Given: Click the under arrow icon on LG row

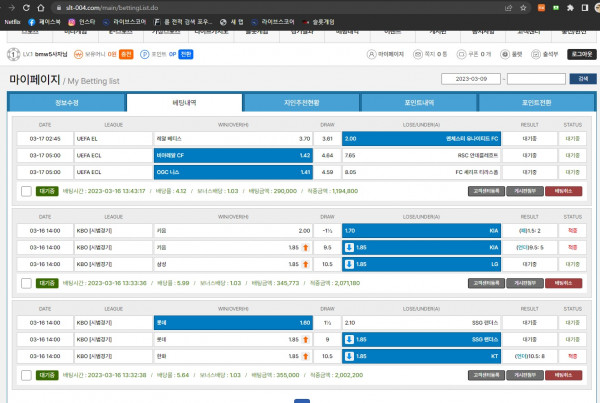Looking at the screenshot, I should [x=349, y=262].
